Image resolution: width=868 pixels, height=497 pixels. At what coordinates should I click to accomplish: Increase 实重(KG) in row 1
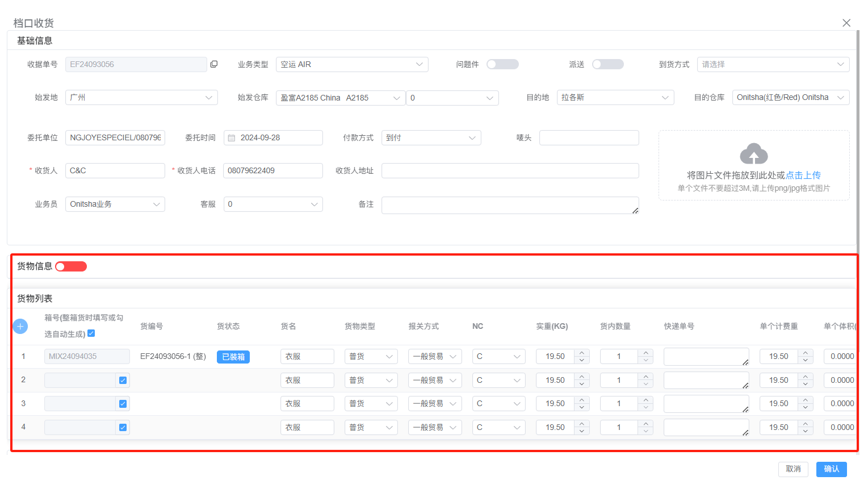(x=582, y=353)
